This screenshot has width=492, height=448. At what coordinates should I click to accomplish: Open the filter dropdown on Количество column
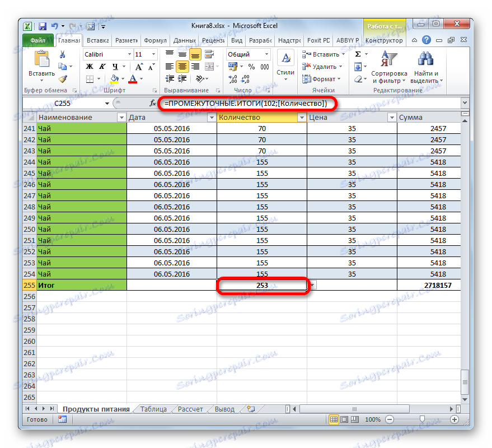tap(301, 118)
